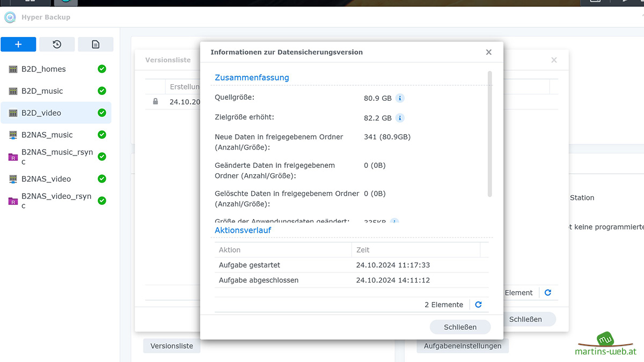Click the blue plus create task button
644x362 pixels.
point(18,45)
